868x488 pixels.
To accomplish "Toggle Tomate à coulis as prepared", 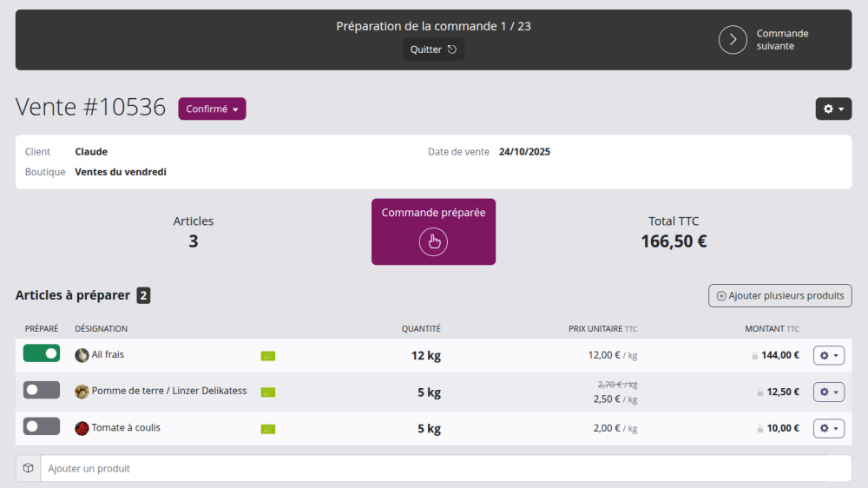I will (x=42, y=426).
